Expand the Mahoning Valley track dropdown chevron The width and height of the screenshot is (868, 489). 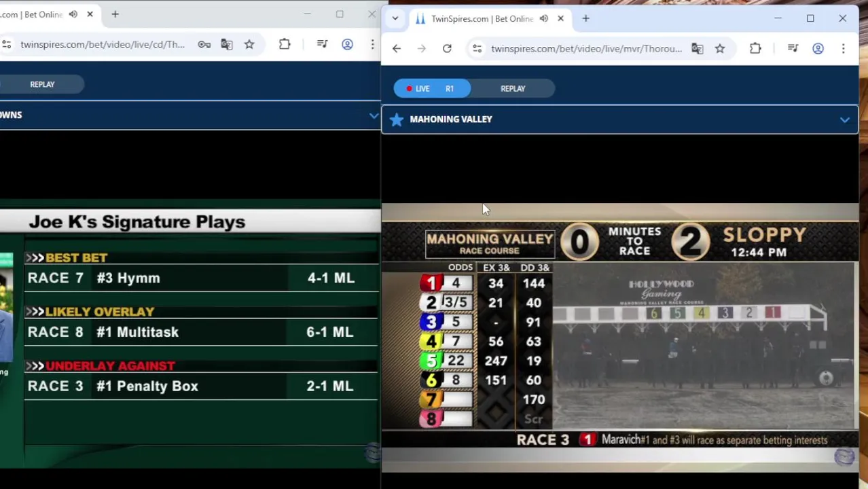point(844,120)
